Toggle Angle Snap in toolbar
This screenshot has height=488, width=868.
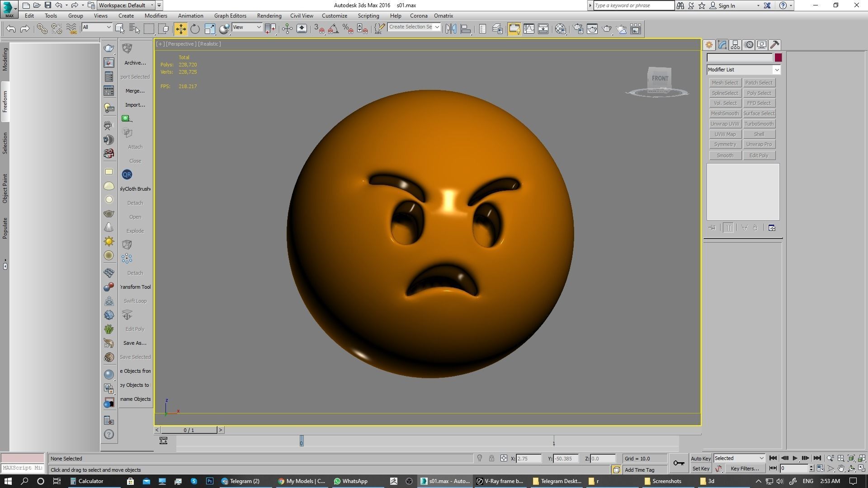(x=333, y=29)
